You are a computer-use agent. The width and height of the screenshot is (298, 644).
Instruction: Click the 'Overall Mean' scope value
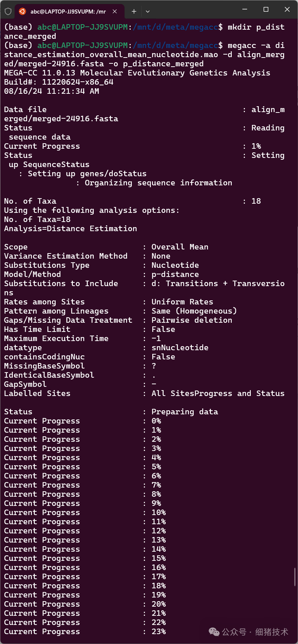click(x=180, y=247)
